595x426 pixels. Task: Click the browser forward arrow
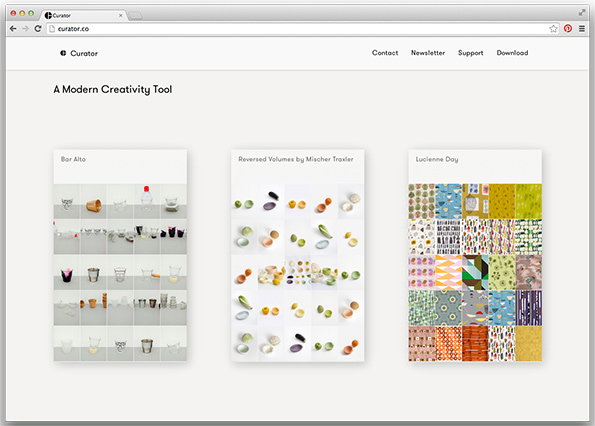[x=25, y=28]
